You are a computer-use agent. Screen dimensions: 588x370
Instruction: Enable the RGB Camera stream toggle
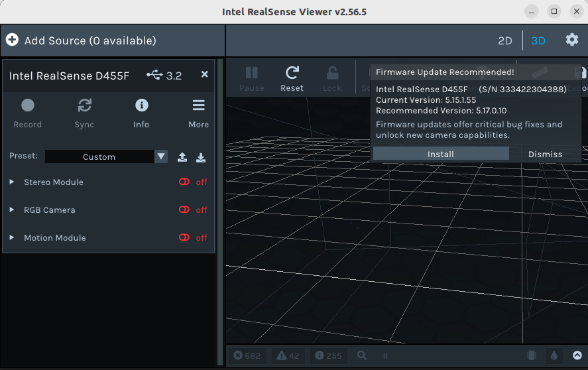coord(185,210)
